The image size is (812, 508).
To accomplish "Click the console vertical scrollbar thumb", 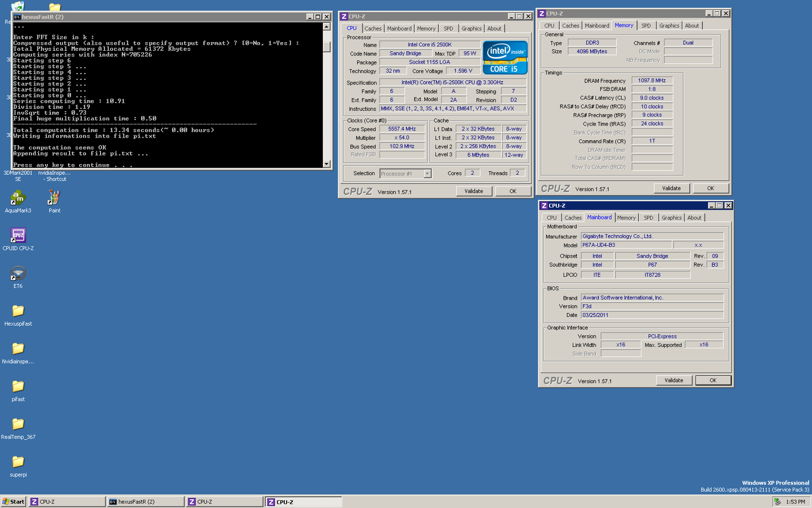I will [x=327, y=46].
